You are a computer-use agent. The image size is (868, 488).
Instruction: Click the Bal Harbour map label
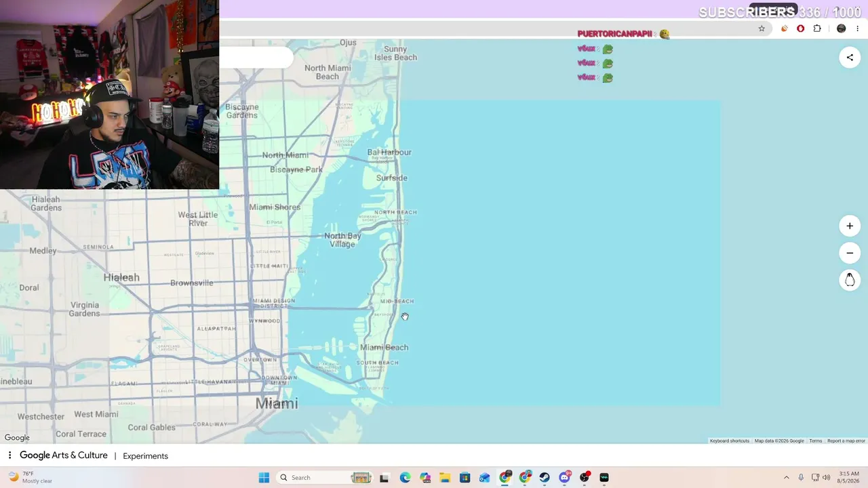pyautogui.click(x=389, y=152)
